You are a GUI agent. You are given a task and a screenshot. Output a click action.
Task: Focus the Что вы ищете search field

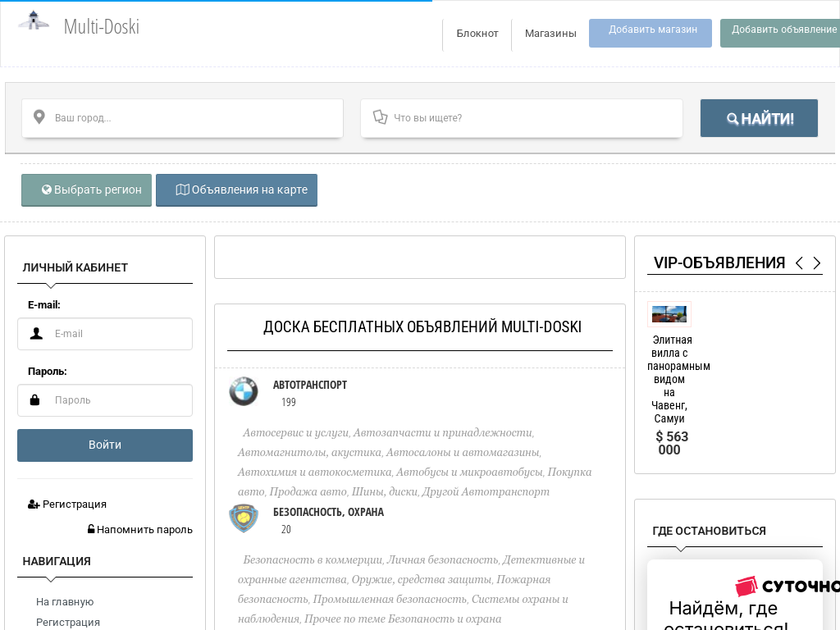point(521,118)
